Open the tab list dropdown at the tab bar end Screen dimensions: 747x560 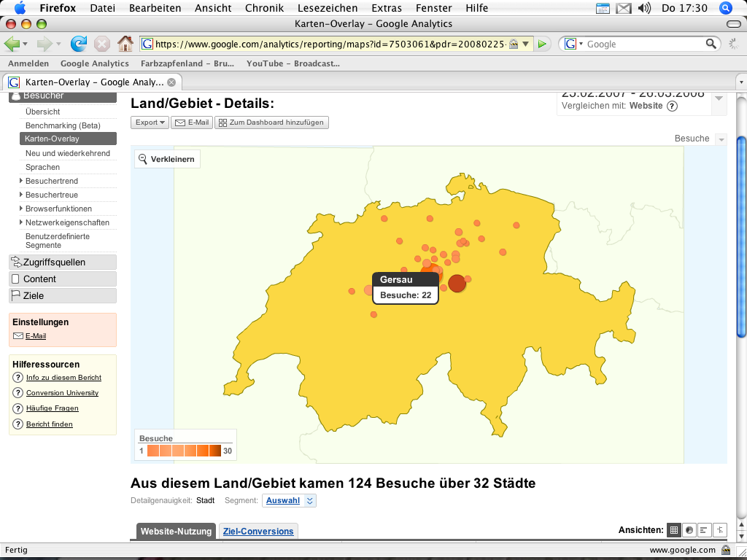coord(741,82)
